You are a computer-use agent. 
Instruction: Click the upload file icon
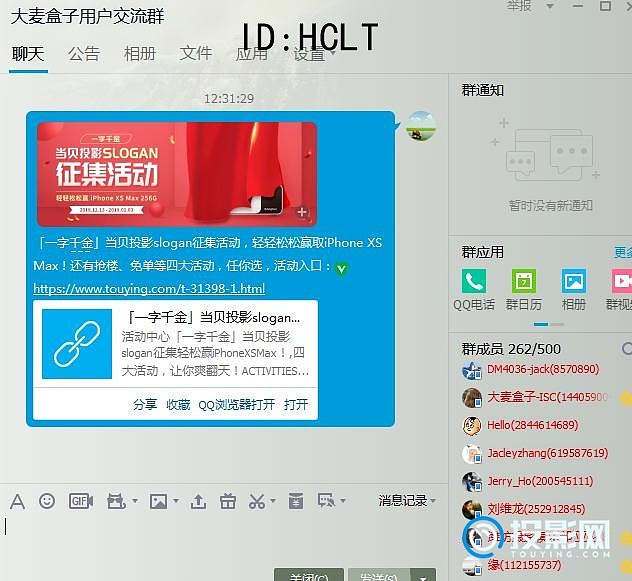[198, 502]
